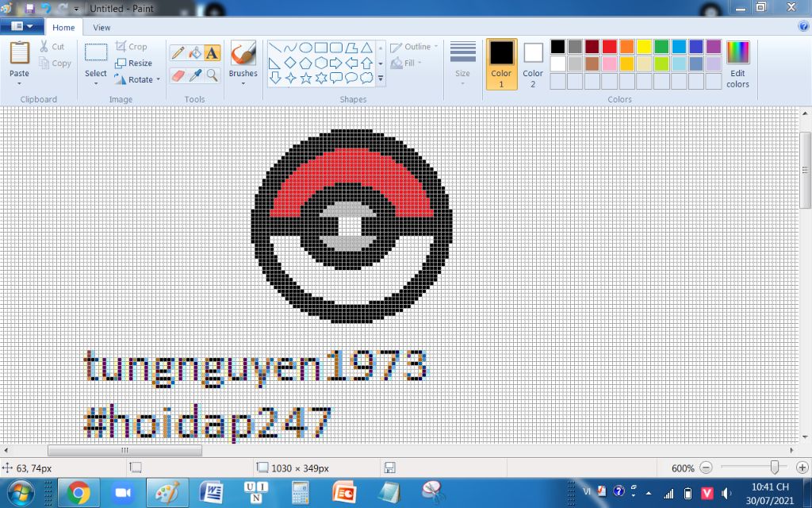Open the Windows Start menu
812x508 pixels.
click(x=21, y=493)
